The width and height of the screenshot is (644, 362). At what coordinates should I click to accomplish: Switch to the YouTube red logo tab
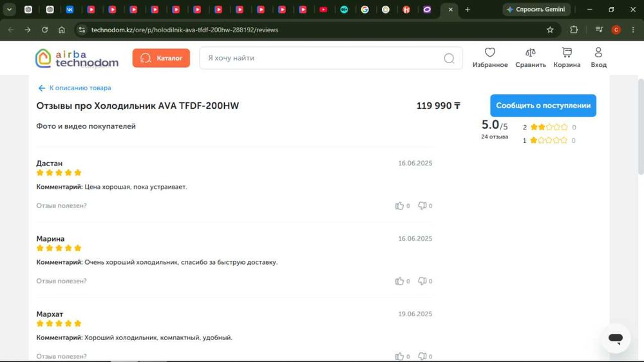[324, 10]
